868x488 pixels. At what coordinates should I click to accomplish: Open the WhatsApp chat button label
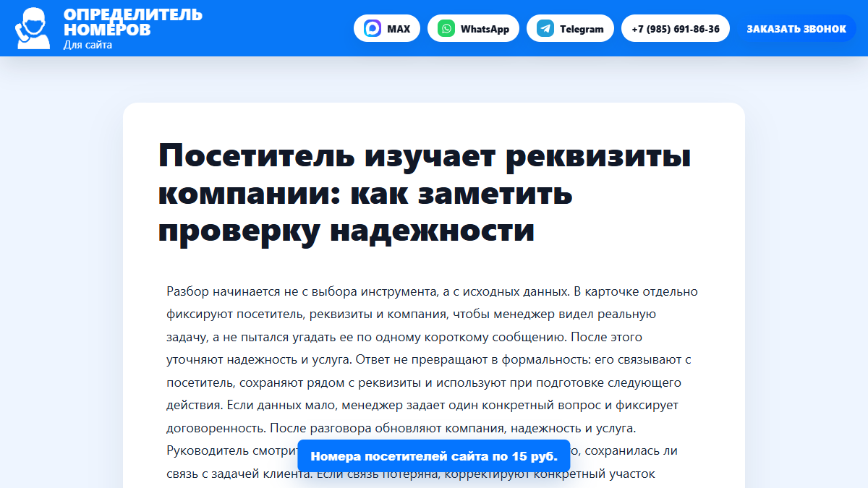(x=485, y=29)
